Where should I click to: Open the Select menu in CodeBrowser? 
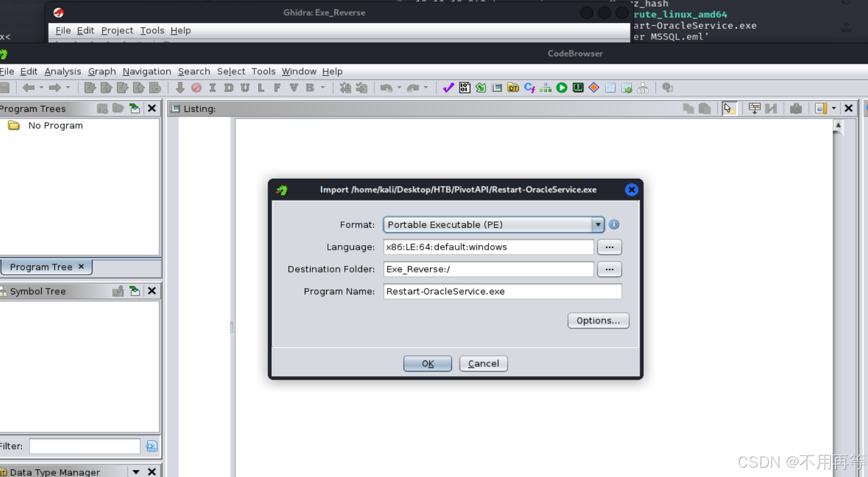[231, 71]
